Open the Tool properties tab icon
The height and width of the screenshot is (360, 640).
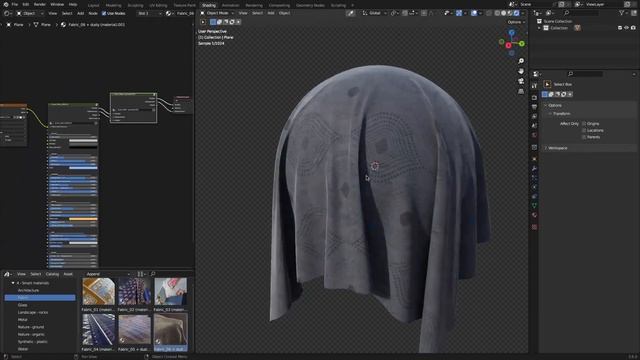point(534,85)
